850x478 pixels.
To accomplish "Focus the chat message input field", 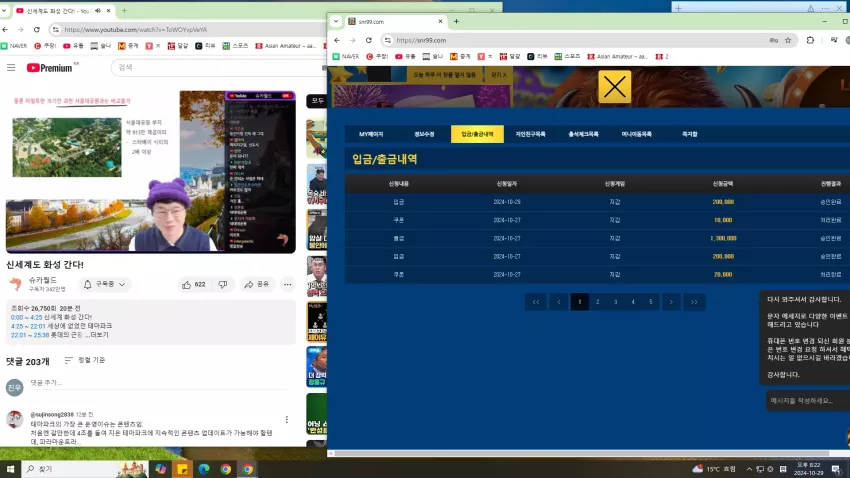I will [x=808, y=401].
